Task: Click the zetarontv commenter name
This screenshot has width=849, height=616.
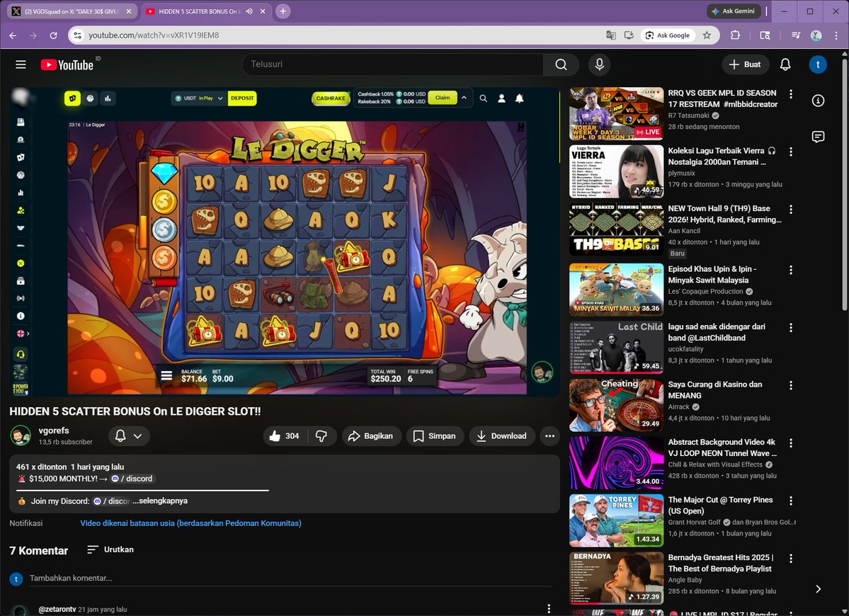Action: pyautogui.click(x=57, y=609)
